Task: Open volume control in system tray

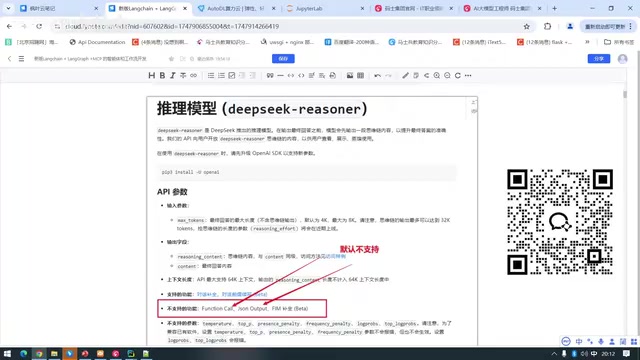Action: pos(584,353)
